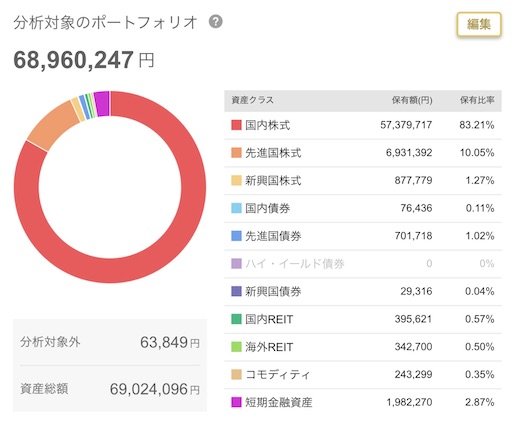Click the 701,718 amount value

[x=414, y=236]
